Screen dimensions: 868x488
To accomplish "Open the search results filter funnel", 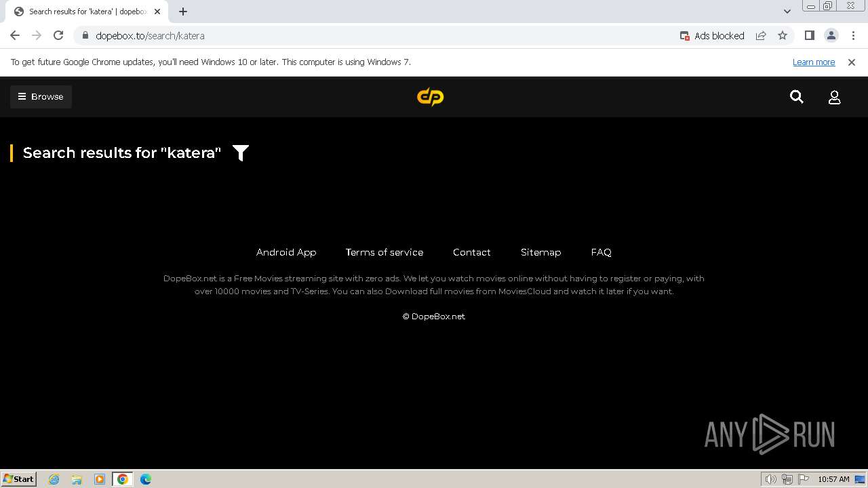I will coord(241,153).
